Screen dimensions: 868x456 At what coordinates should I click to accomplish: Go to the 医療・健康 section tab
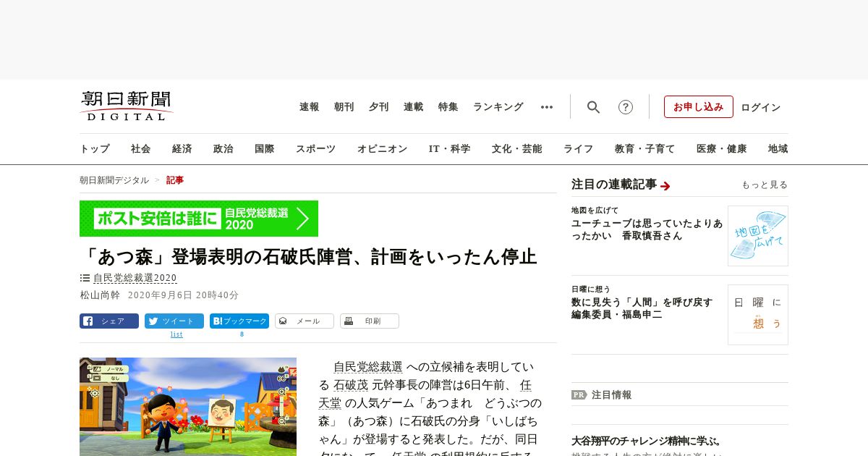[722, 148]
